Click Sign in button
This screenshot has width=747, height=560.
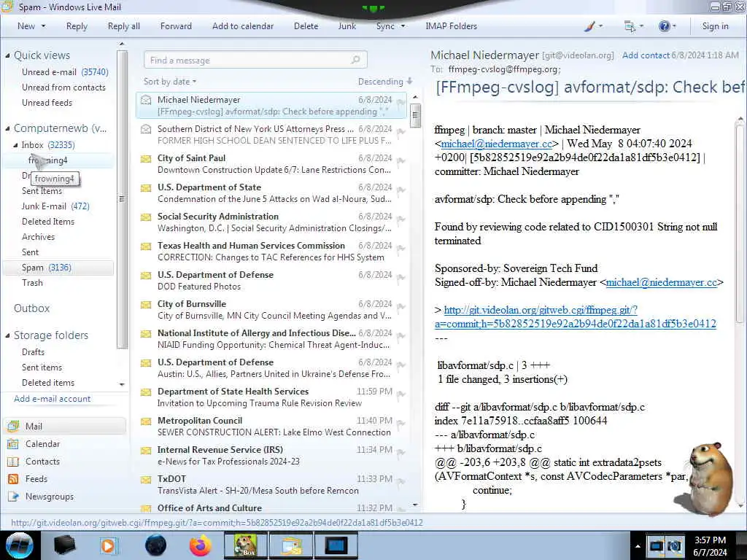[715, 26]
